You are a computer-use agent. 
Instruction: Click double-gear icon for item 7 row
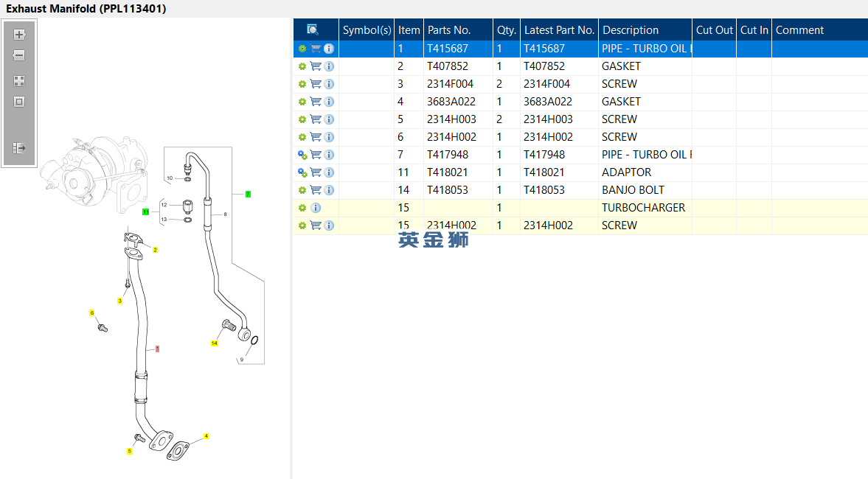[302, 155]
